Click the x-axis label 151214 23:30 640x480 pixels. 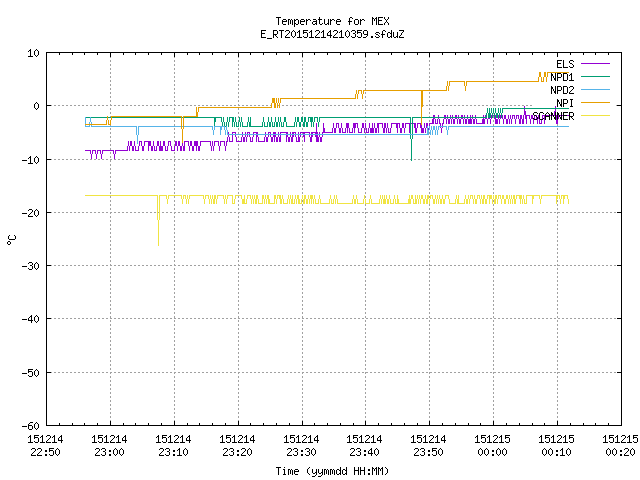pyautogui.click(x=301, y=446)
